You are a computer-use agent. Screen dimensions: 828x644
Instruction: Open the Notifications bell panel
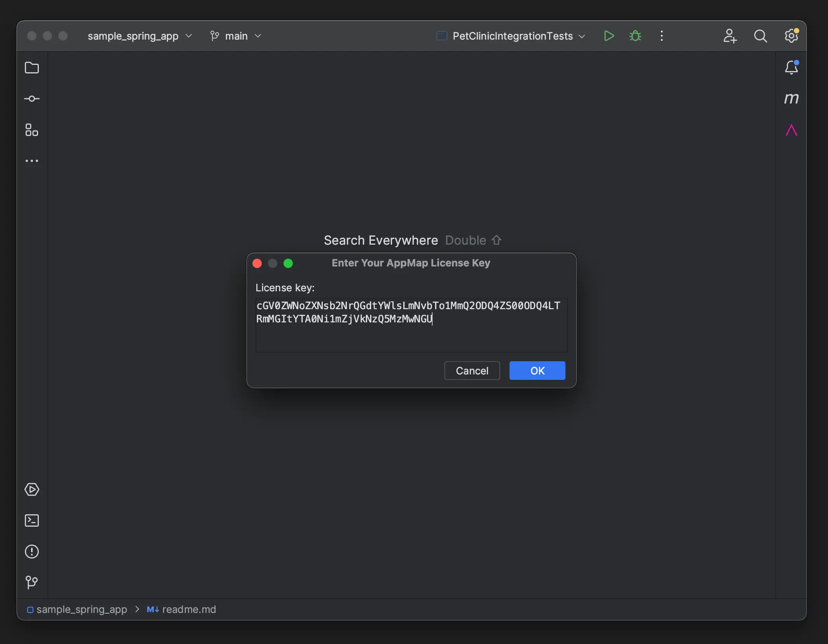click(x=791, y=68)
